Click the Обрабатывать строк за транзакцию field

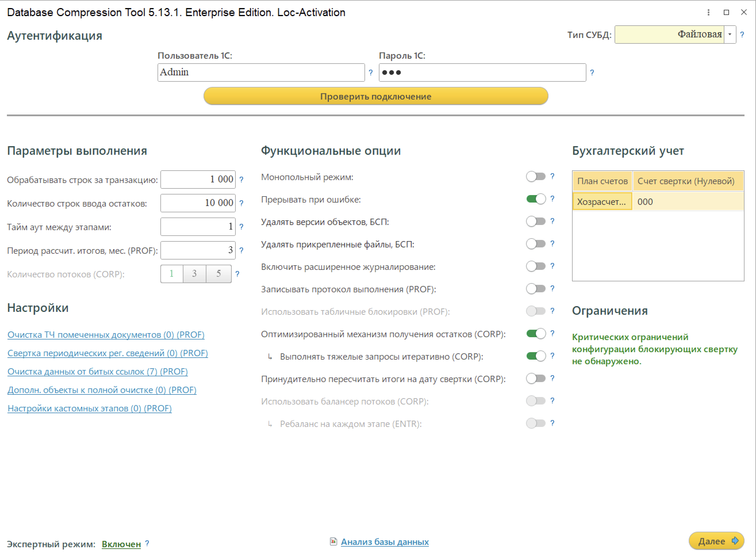tap(198, 179)
